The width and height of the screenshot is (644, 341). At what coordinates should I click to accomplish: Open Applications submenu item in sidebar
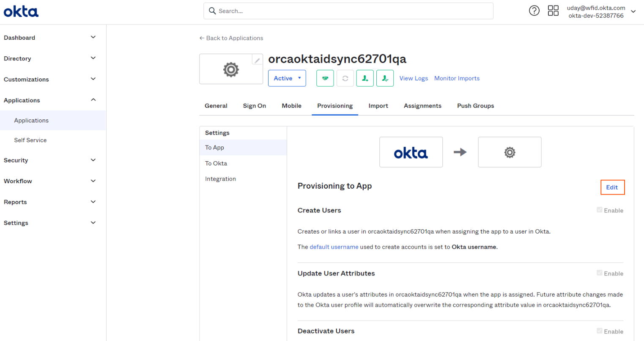pos(53,121)
